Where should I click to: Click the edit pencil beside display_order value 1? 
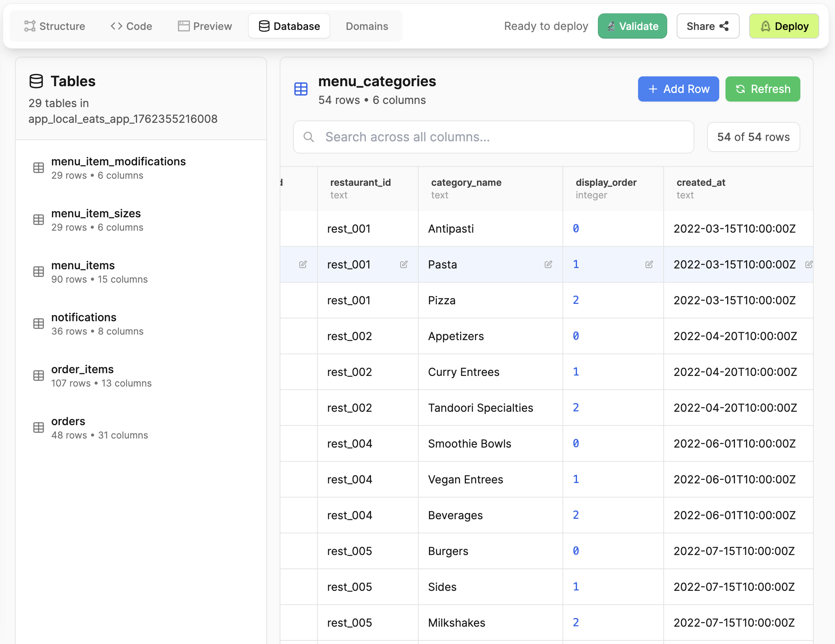pos(649,265)
